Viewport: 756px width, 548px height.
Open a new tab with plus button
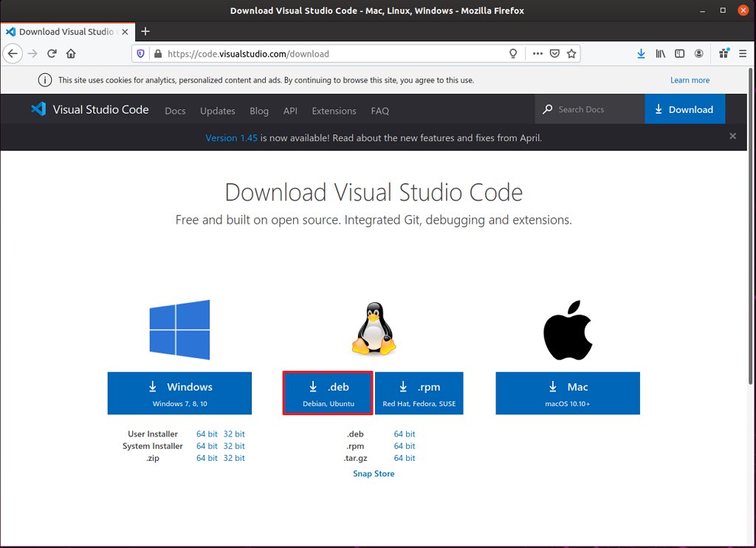(x=145, y=31)
